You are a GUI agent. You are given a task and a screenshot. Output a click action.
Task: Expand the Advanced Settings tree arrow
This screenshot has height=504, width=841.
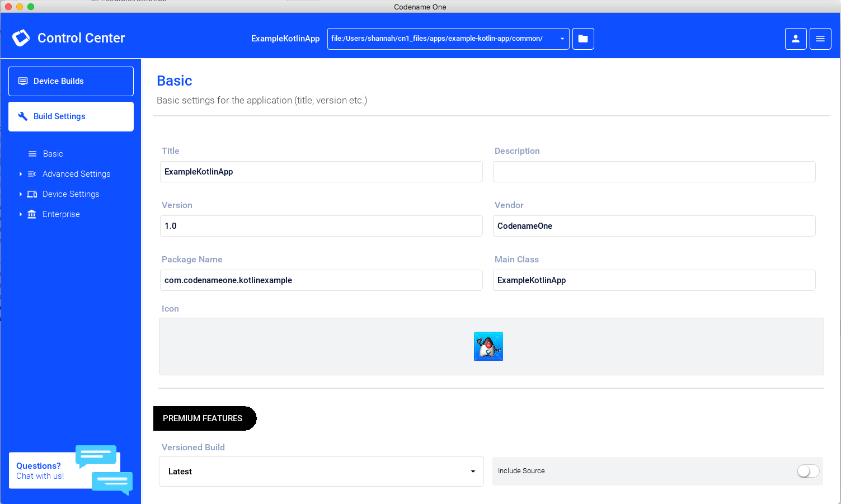[21, 174]
